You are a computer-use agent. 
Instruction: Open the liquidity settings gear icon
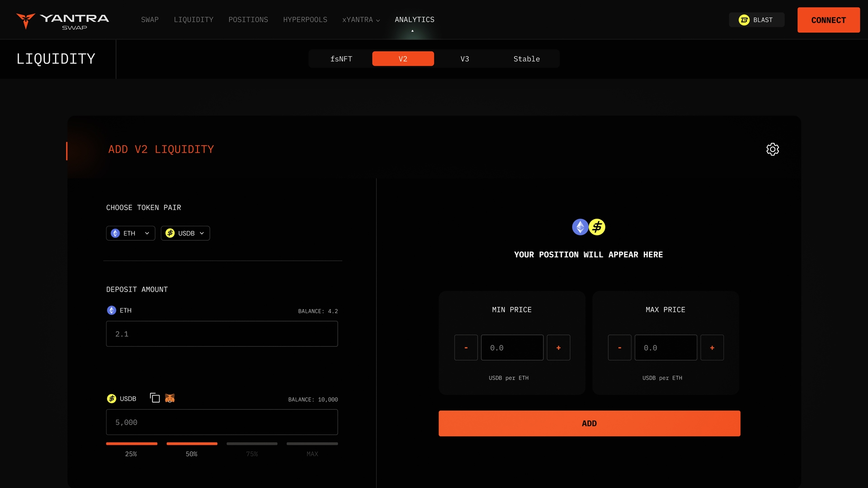point(772,149)
